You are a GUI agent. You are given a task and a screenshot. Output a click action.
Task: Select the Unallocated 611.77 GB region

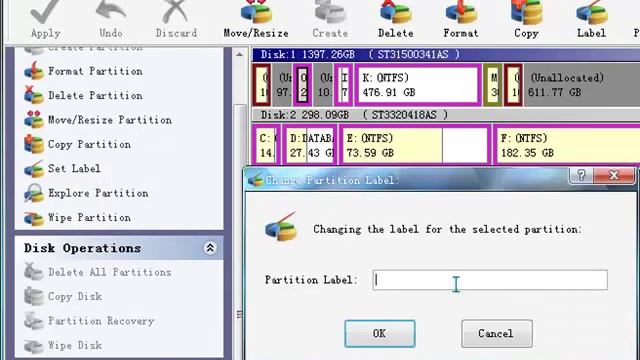tap(582, 85)
